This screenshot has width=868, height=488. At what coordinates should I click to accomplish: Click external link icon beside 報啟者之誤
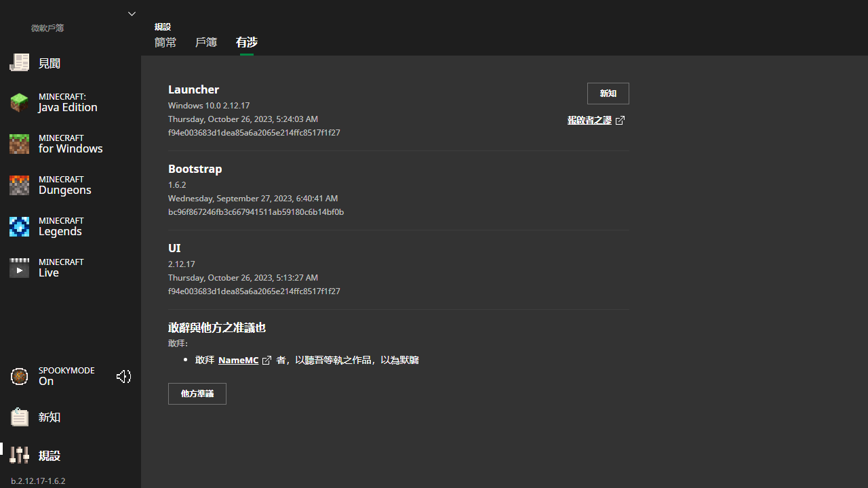click(620, 120)
